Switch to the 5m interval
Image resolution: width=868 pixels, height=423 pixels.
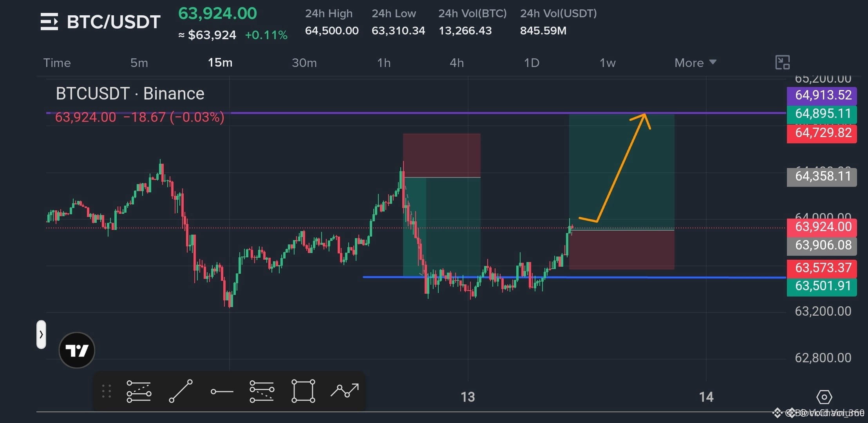139,63
